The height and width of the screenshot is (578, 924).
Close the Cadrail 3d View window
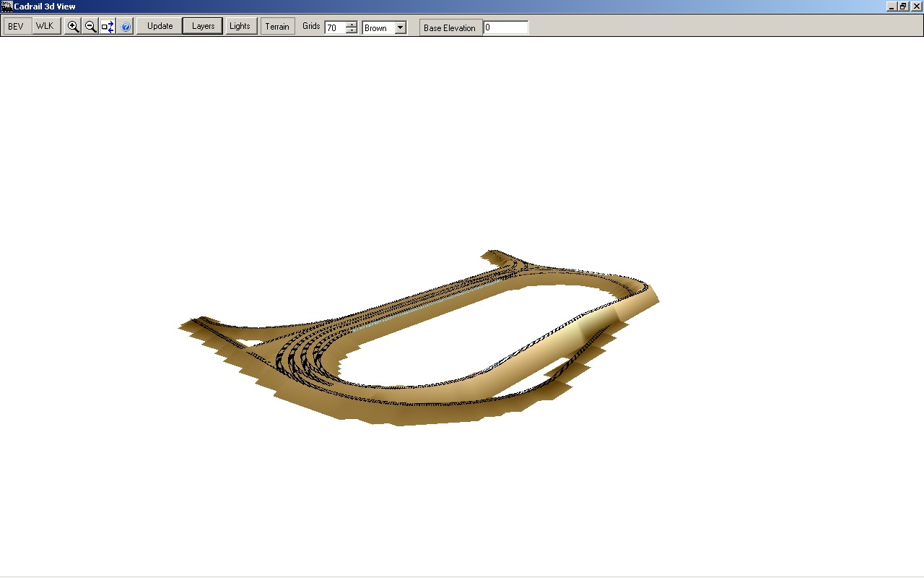point(916,7)
